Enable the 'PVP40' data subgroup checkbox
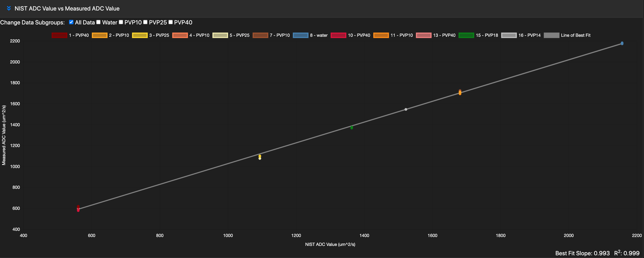644x258 pixels. click(x=170, y=22)
